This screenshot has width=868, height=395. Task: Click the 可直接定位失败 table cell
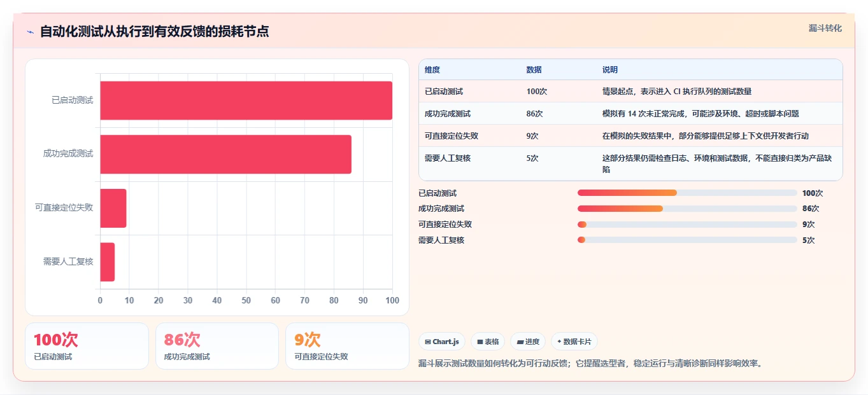[x=452, y=135]
